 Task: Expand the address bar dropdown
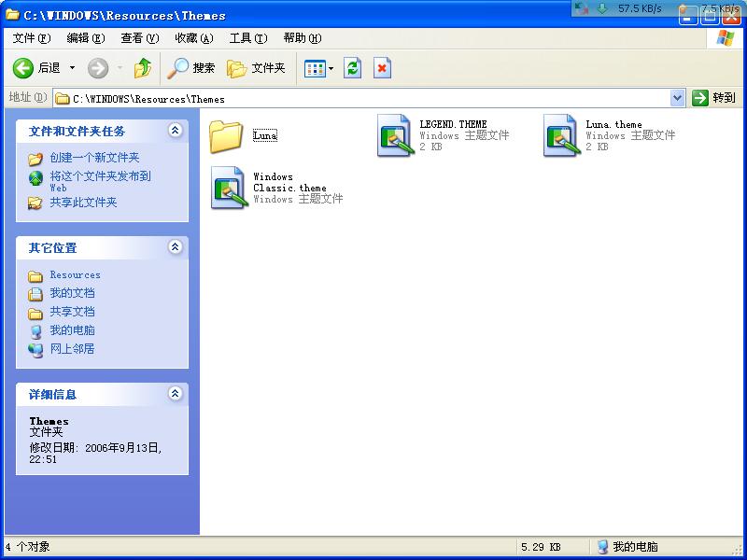click(x=678, y=99)
